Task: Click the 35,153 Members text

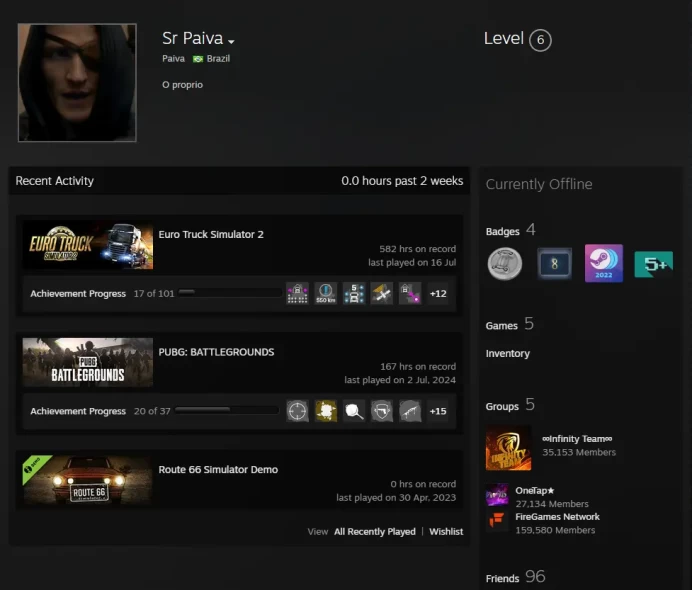Action: pyautogui.click(x=579, y=452)
